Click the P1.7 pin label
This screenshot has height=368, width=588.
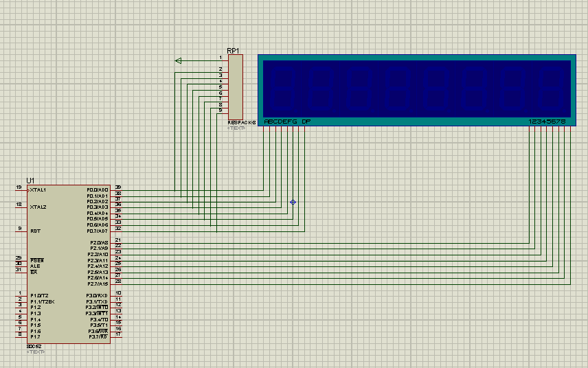point(36,337)
